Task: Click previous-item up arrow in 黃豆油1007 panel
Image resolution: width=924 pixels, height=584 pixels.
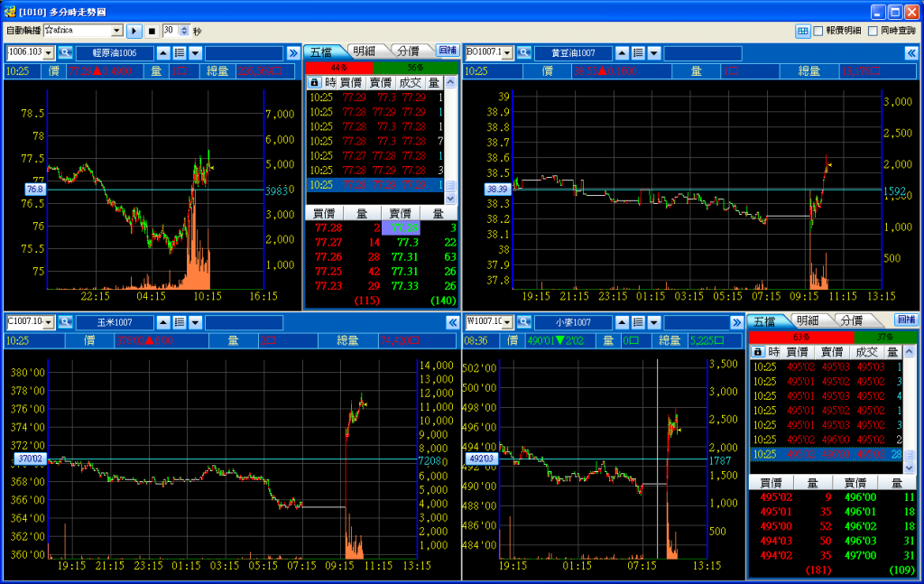Action: (622, 53)
